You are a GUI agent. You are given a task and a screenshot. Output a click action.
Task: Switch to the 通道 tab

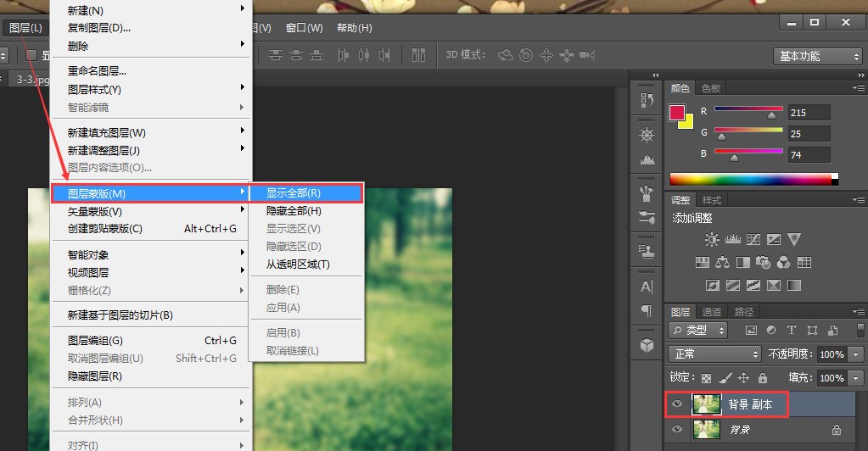coord(712,312)
